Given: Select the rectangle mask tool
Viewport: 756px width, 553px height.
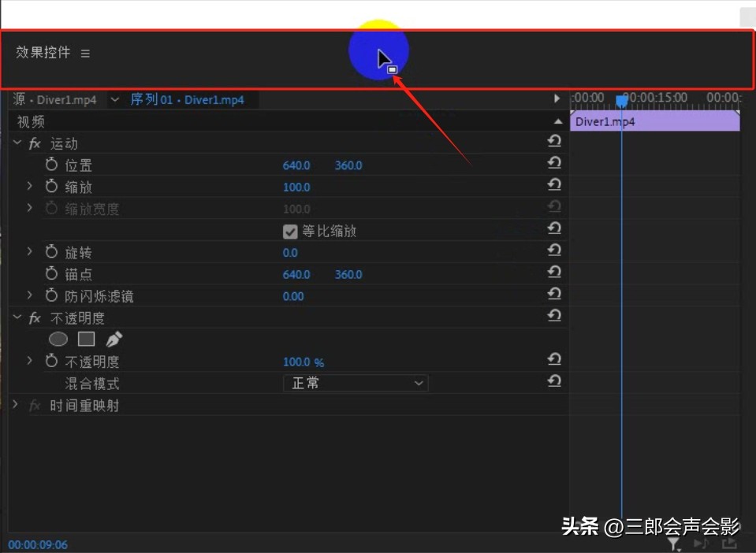Looking at the screenshot, I should (x=88, y=339).
